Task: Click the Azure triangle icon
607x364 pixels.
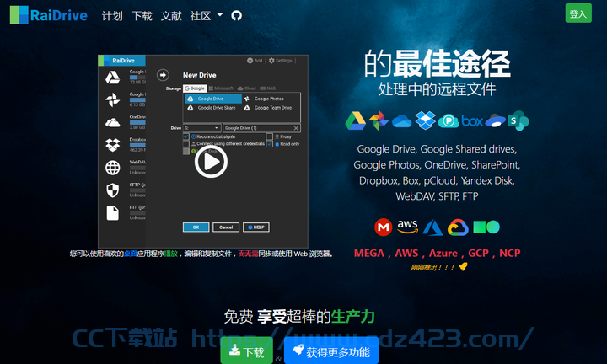Action: pos(432,227)
